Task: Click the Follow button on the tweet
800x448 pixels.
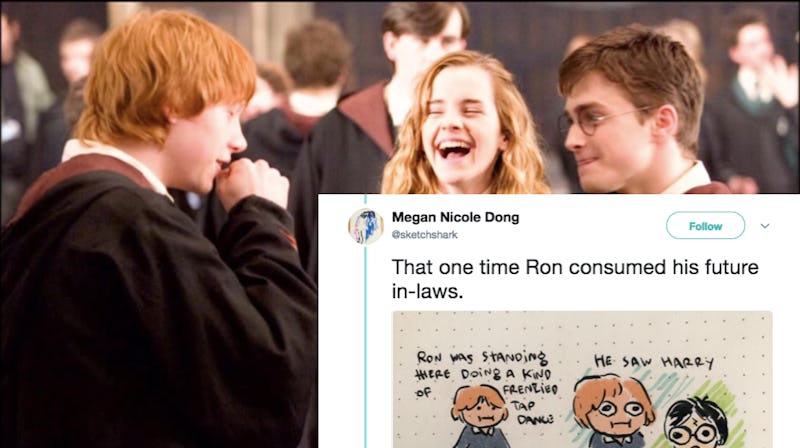Action: 705,226
